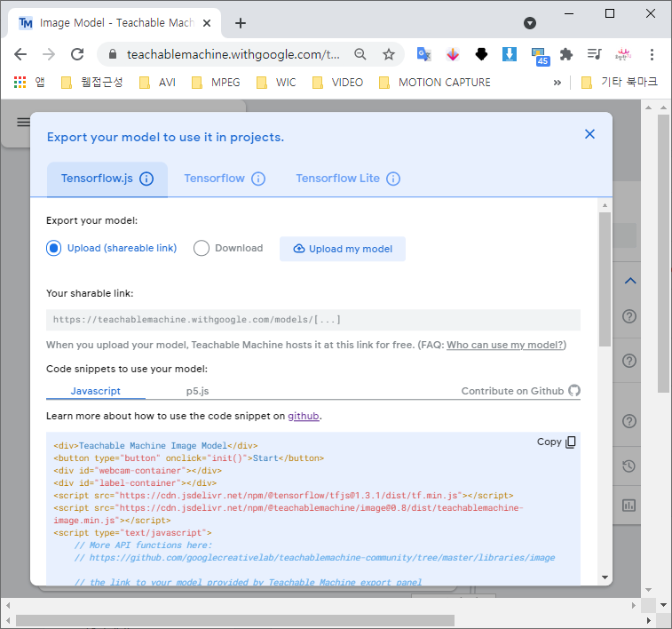Click the info icon next to Tensorflow Lite
Image resolution: width=672 pixels, height=629 pixels.
pos(393,179)
